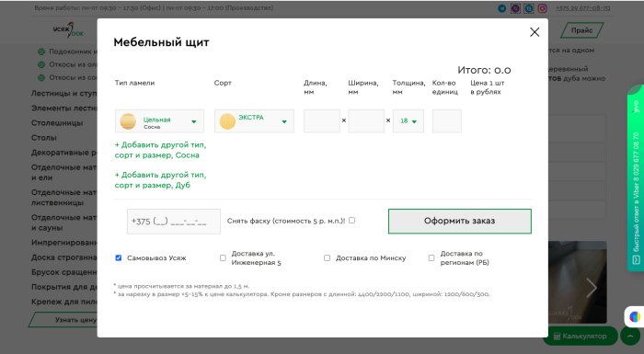Submit with the Оформить заказ button

pos(460,221)
